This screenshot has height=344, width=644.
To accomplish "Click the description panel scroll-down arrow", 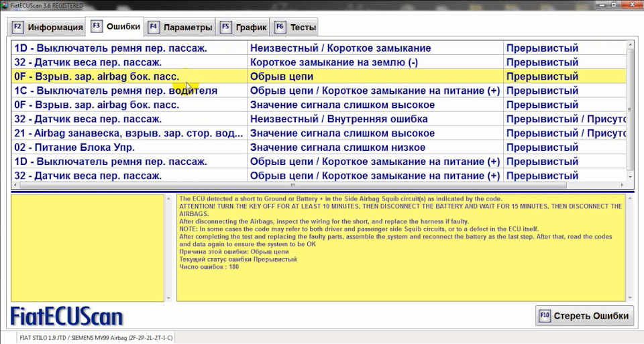I will [x=630, y=298].
